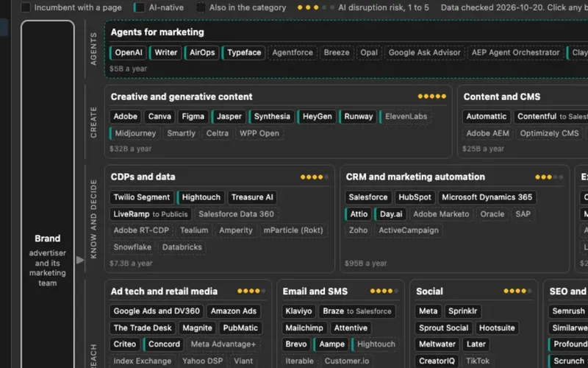Open the Snowflake chip
This screenshot has height=368, width=588.
pyautogui.click(x=132, y=247)
